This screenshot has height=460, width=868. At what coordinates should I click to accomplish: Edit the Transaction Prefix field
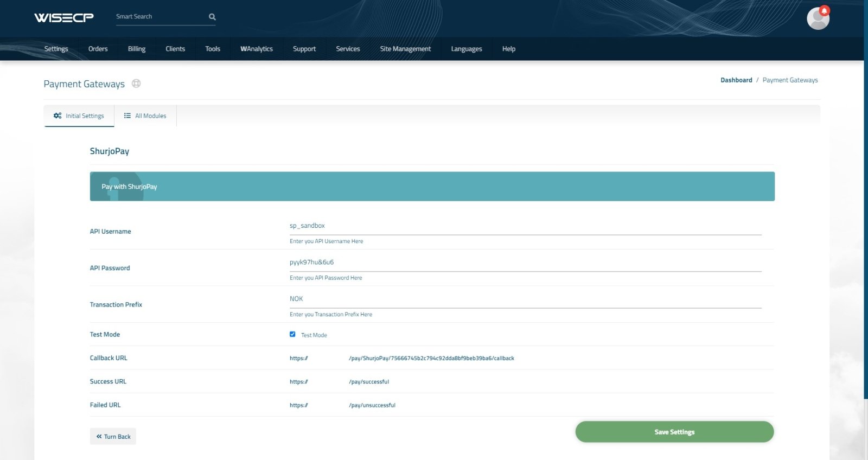(x=525, y=299)
